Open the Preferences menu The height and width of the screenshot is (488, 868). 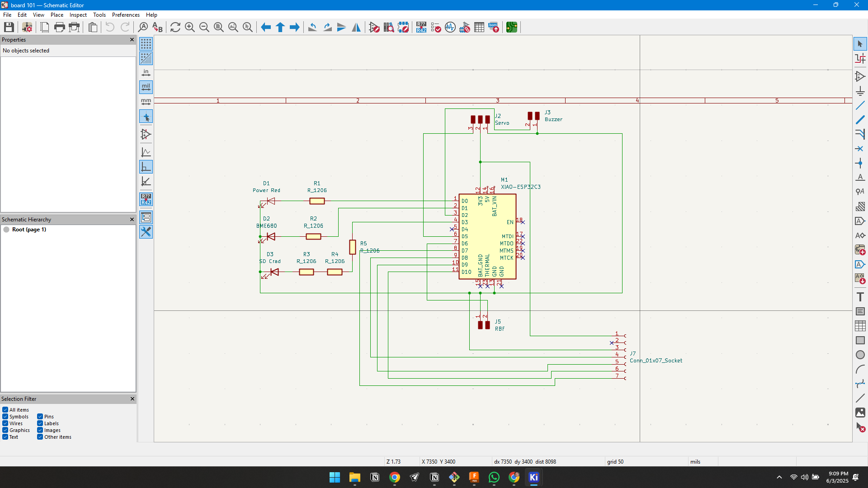pos(126,15)
